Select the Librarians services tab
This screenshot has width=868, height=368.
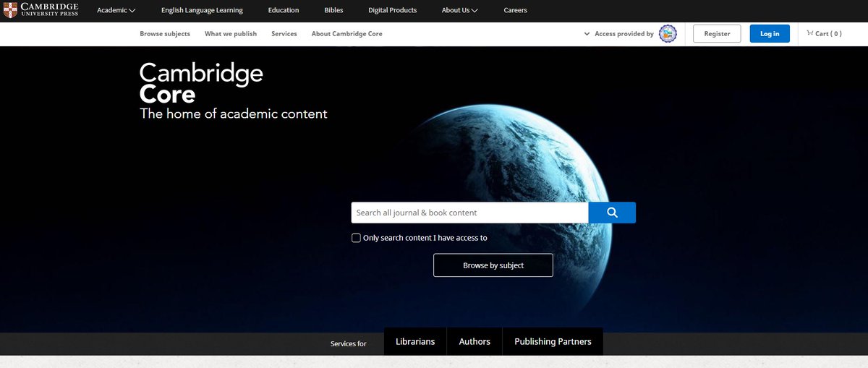(x=415, y=341)
